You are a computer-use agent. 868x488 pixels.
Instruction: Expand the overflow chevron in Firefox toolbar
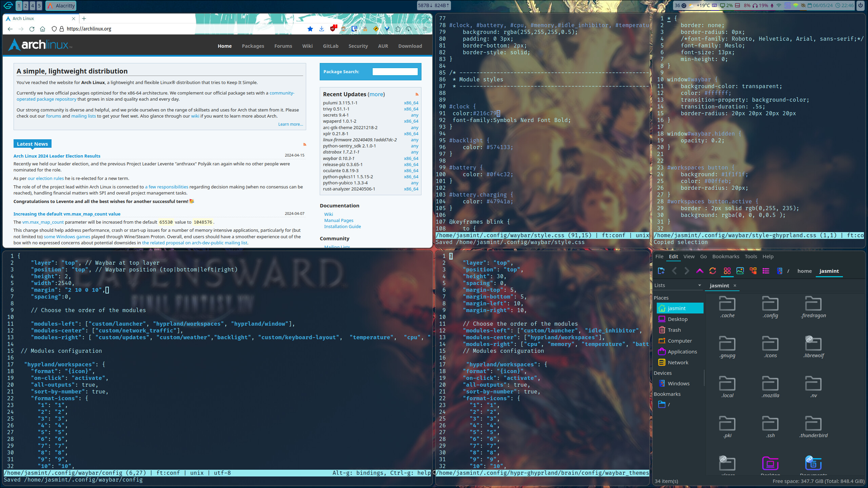click(x=416, y=29)
